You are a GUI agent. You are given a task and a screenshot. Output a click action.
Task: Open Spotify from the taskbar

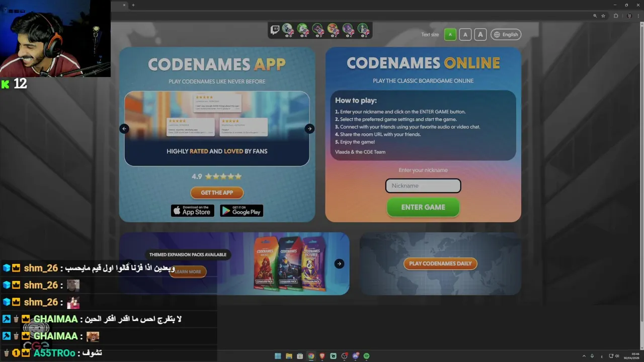[x=366, y=356]
